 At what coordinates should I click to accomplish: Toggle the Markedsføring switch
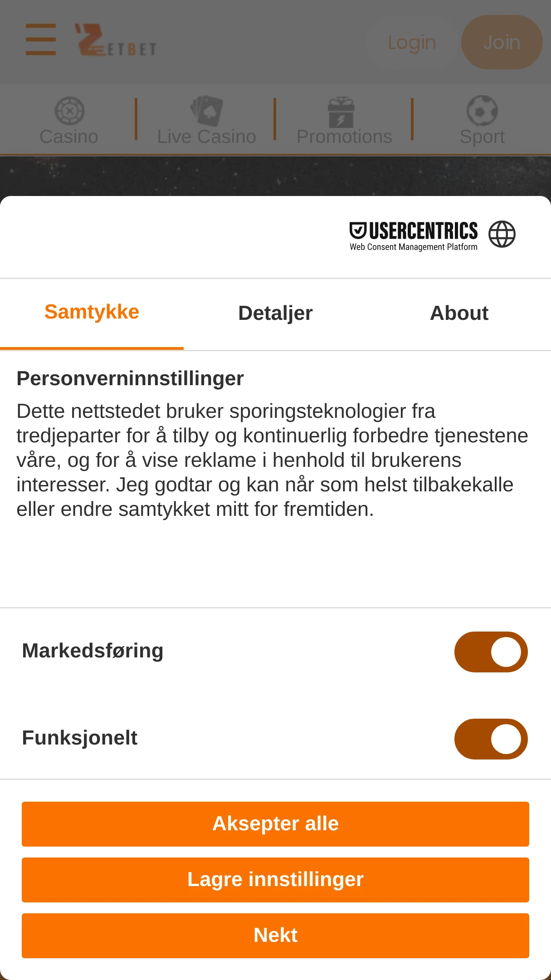491,652
